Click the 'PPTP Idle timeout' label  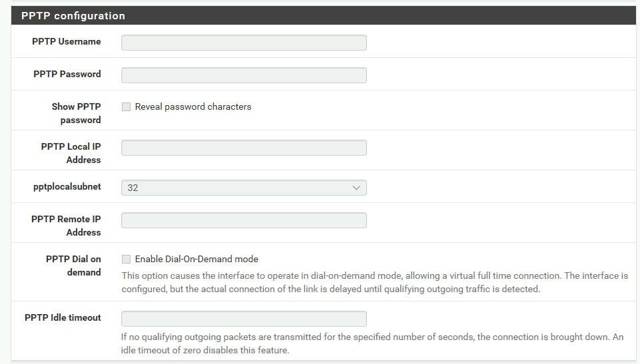pos(63,318)
